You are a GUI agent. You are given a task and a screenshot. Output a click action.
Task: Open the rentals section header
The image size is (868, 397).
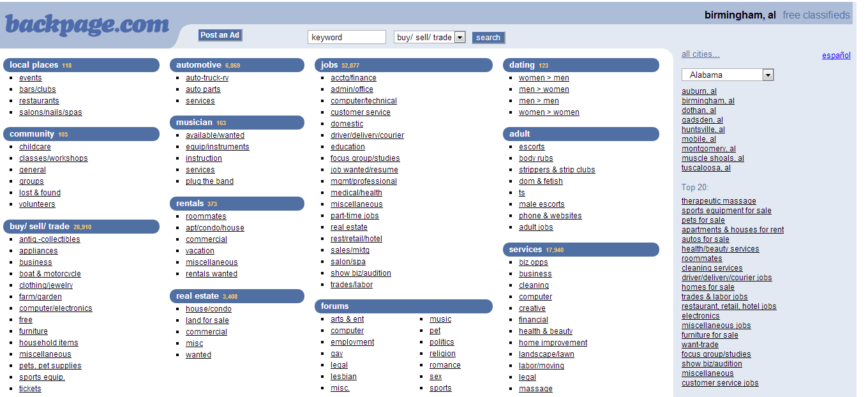[x=237, y=204]
